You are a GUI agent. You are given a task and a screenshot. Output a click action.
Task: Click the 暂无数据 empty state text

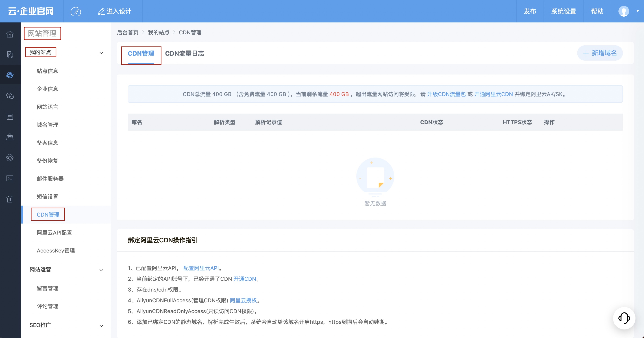tap(375, 203)
